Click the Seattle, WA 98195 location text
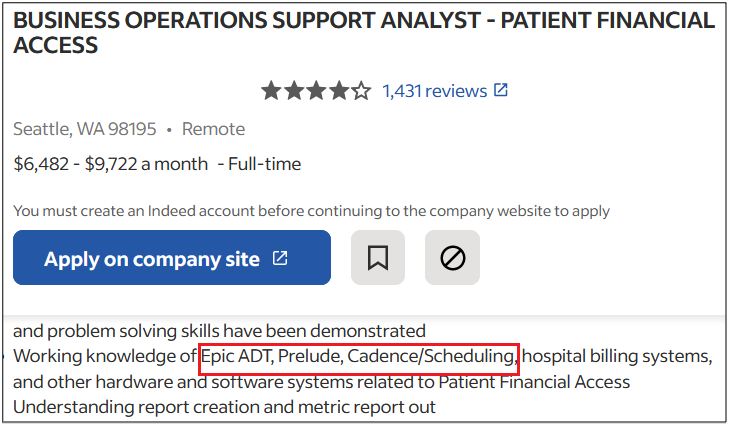 coord(85,129)
